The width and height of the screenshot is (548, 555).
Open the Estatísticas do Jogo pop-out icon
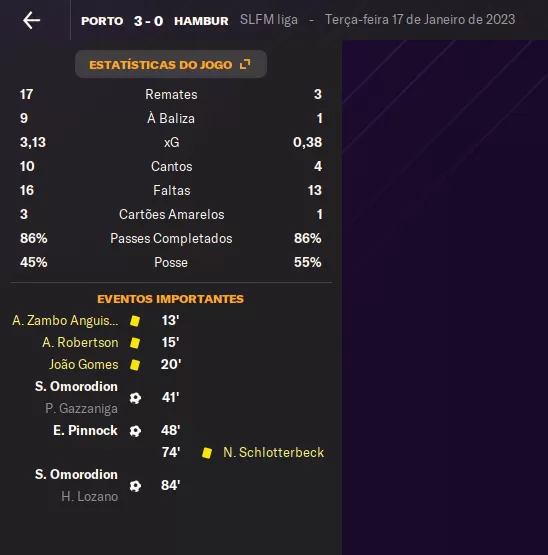[245, 64]
